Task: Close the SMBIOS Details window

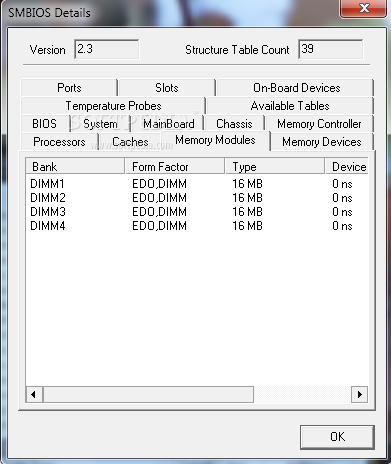Action: 364,8
